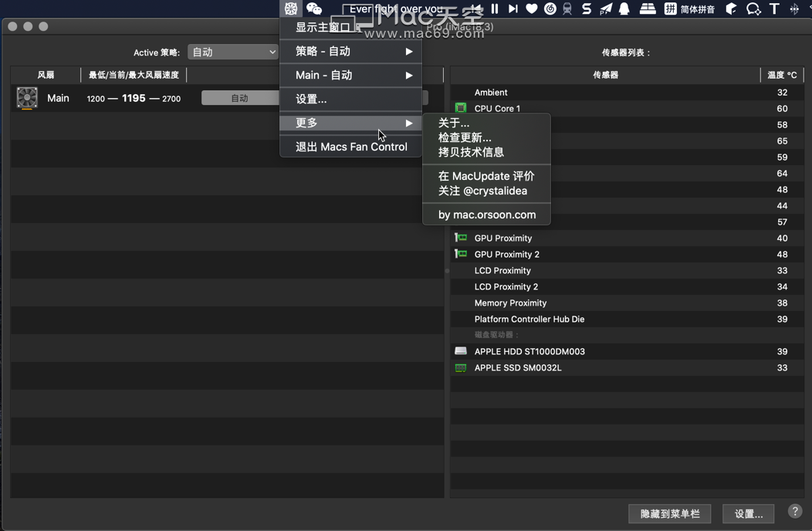Select the GPU Proximity sensor row

click(627, 238)
